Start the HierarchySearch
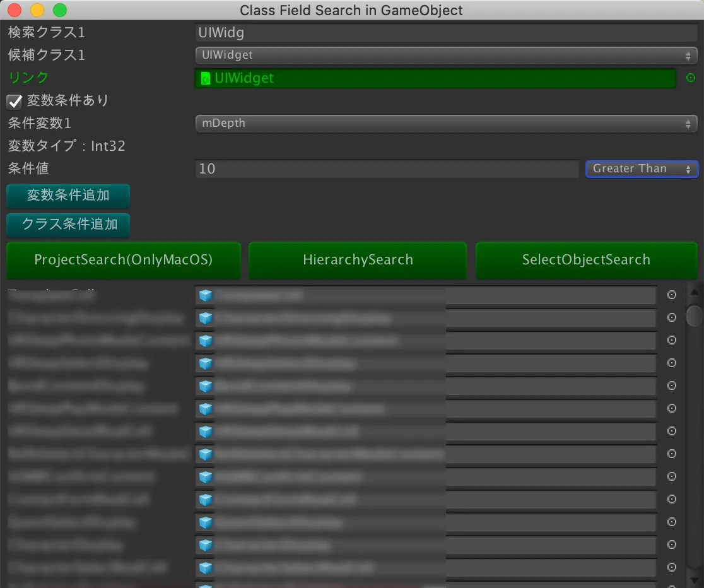 tap(358, 260)
